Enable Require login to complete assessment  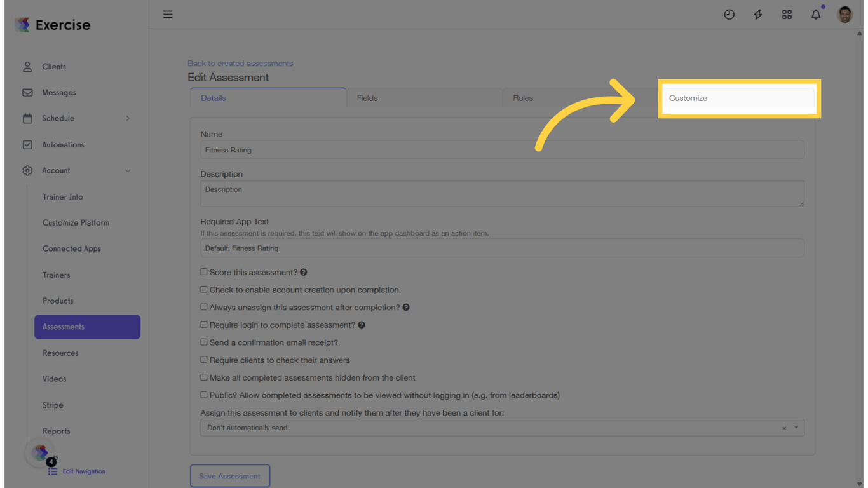click(x=204, y=325)
